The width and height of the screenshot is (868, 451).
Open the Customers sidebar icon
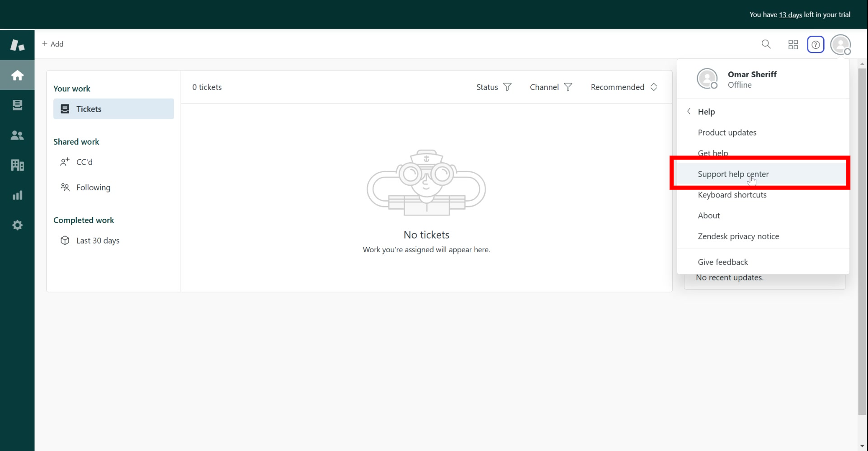tap(17, 135)
